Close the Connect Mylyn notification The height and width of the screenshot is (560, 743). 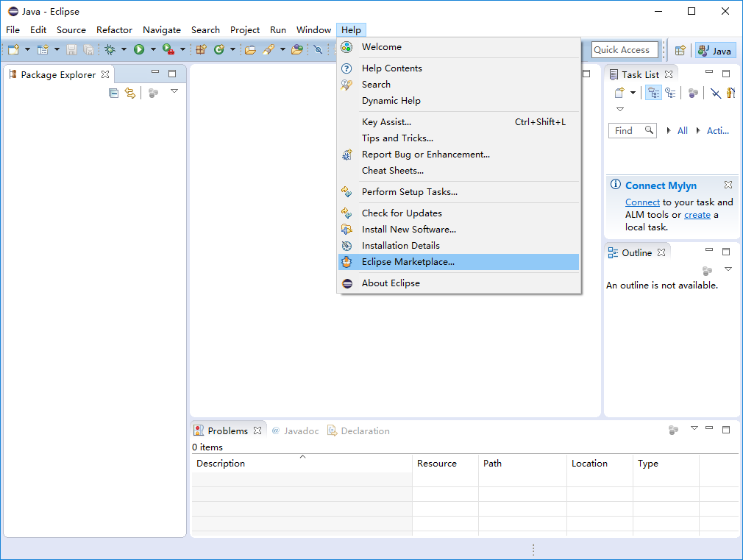pyautogui.click(x=728, y=185)
